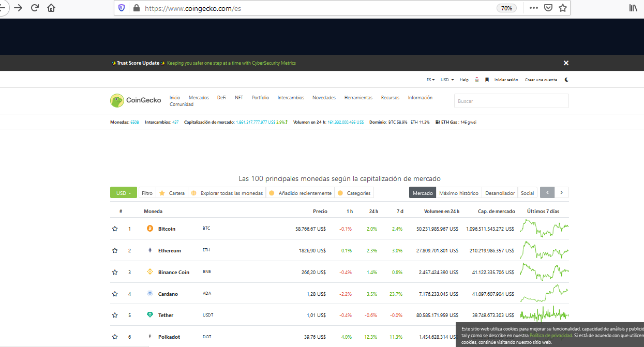Click Explorar todas las monedas
Screen dimensions: 644x347
[x=227, y=193]
